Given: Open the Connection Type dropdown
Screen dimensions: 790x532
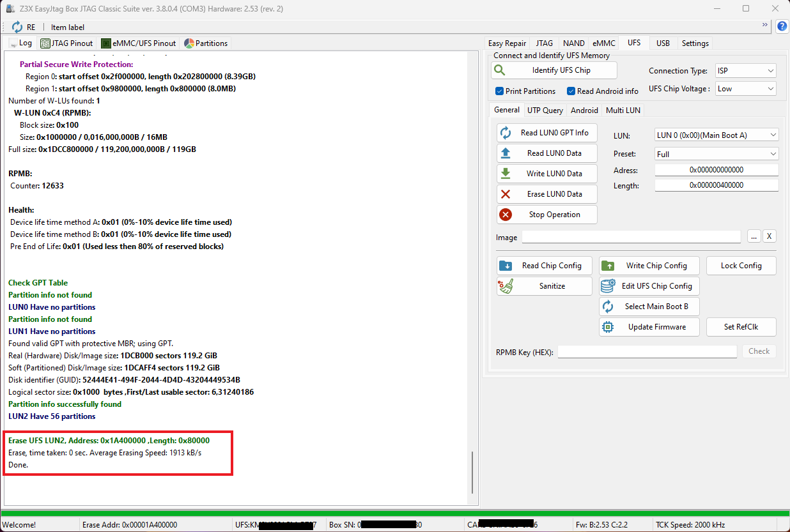Looking at the screenshot, I should click(x=745, y=71).
